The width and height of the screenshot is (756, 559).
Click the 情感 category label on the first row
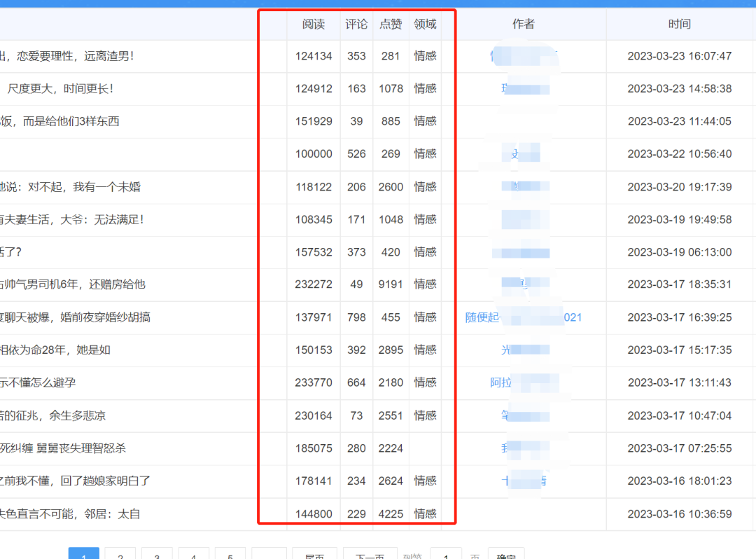(x=425, y=56)
